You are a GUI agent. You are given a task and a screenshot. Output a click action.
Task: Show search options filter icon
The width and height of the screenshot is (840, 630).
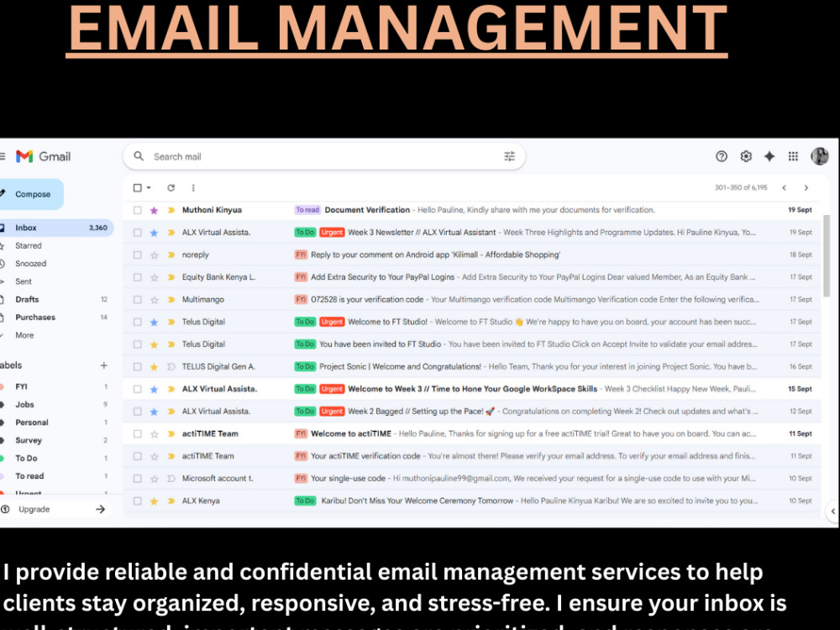click(x=510, y=156)
